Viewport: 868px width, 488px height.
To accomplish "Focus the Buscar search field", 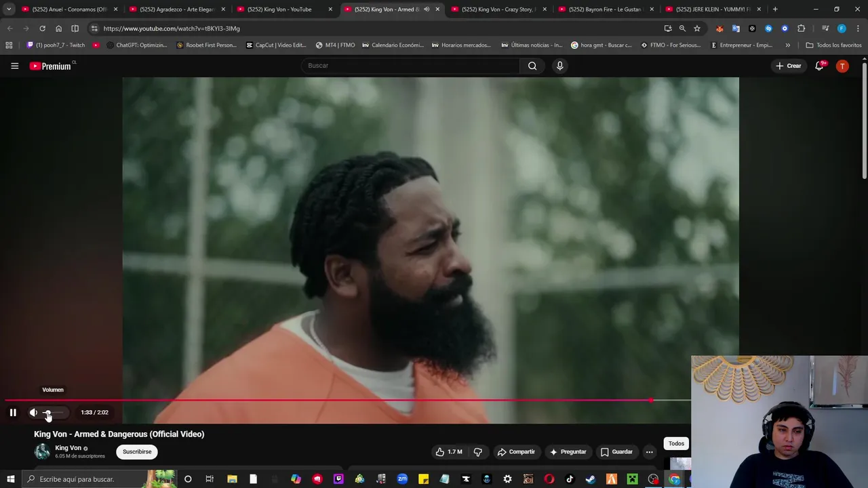I will click(410, 66).
